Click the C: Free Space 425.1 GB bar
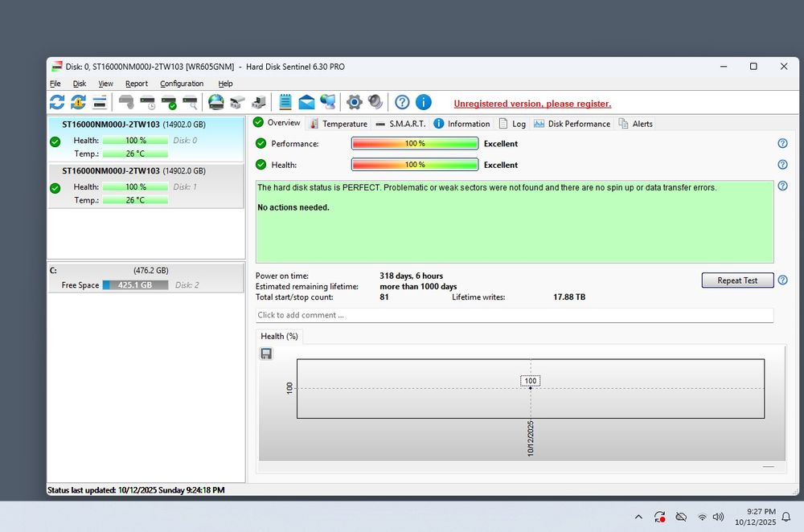 (135, 285)
